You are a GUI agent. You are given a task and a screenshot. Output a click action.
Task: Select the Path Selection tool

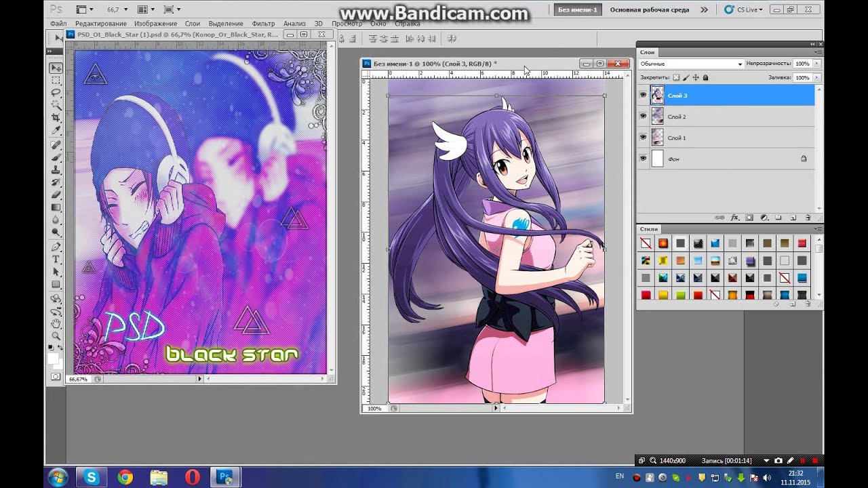56,271
